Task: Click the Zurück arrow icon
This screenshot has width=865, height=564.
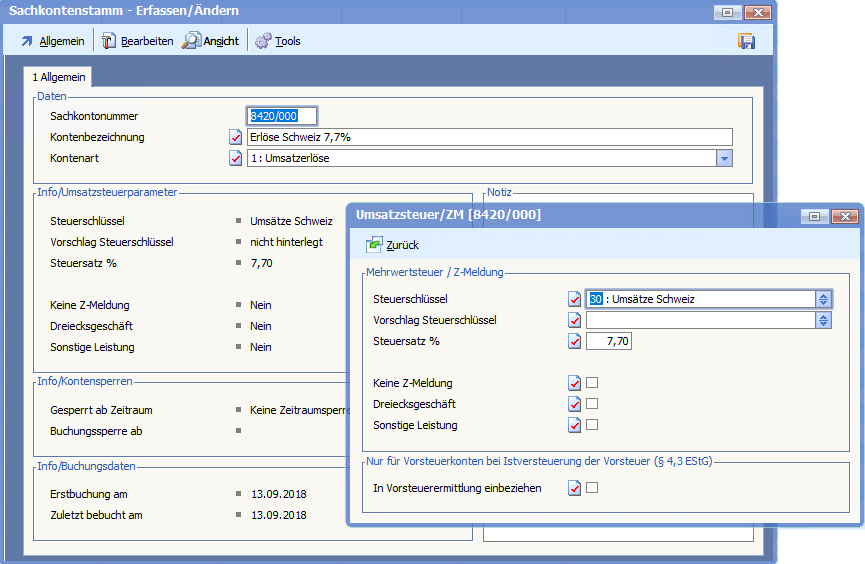Action: 374,244
